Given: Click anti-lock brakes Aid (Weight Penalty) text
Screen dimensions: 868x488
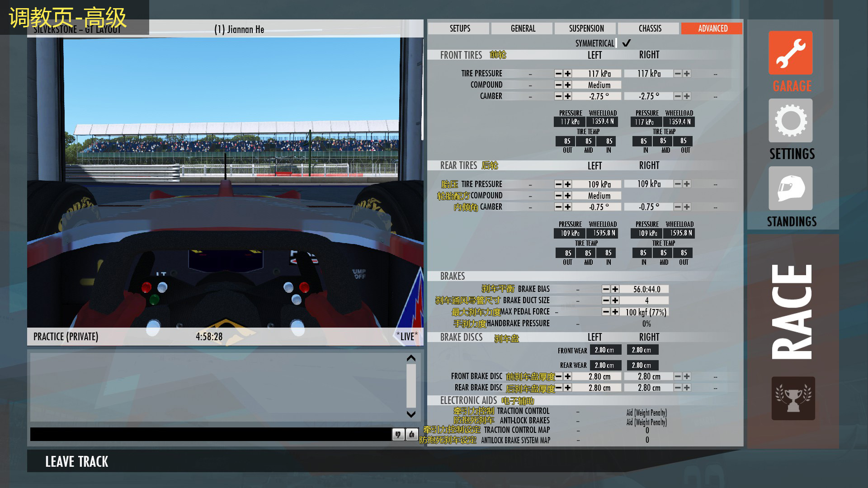Looking at the screenshot, I should [x=646, y=422].
